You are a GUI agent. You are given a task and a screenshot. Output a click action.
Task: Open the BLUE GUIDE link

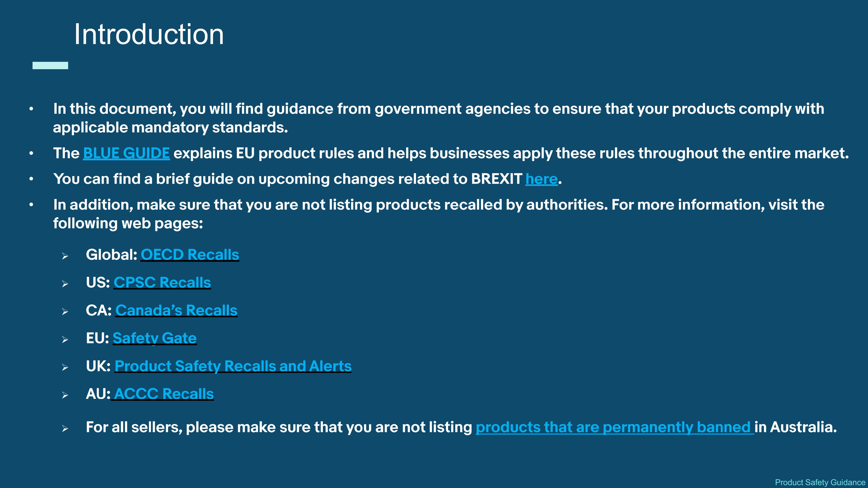pyautogui.click(x=126, y=153)
